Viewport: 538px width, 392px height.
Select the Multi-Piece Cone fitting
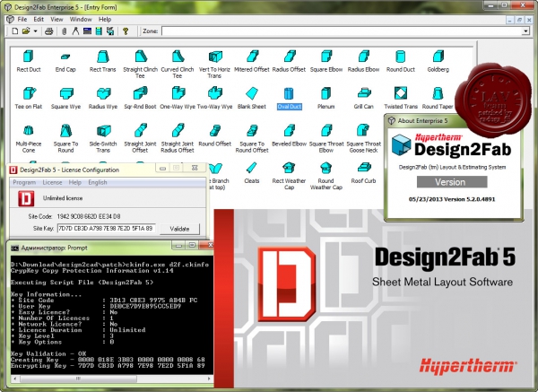[29, 130]
